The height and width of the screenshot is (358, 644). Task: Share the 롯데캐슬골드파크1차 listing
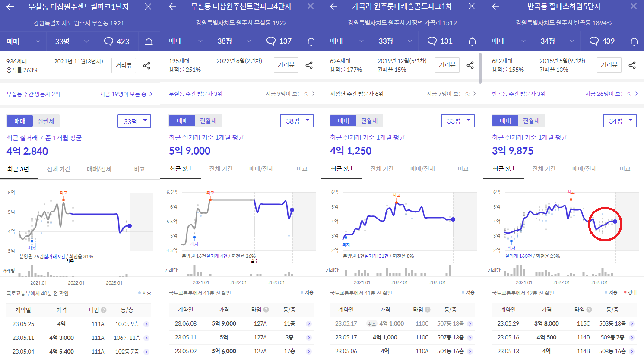click(x=470, y=65)
